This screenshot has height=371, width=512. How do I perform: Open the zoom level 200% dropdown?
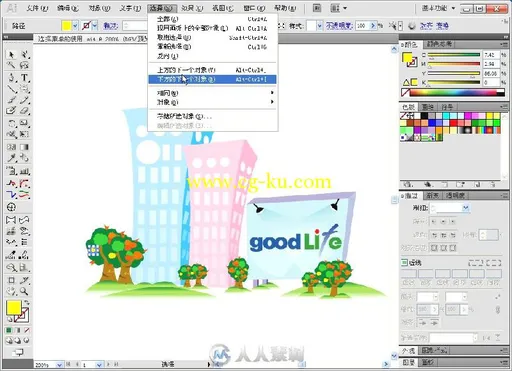[59, 365]
